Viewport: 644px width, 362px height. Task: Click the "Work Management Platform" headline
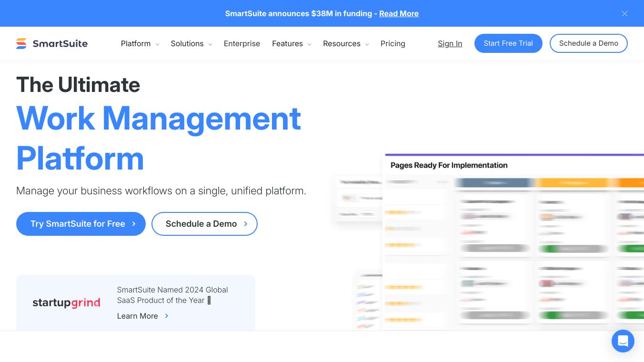click(x=159, y=138)
